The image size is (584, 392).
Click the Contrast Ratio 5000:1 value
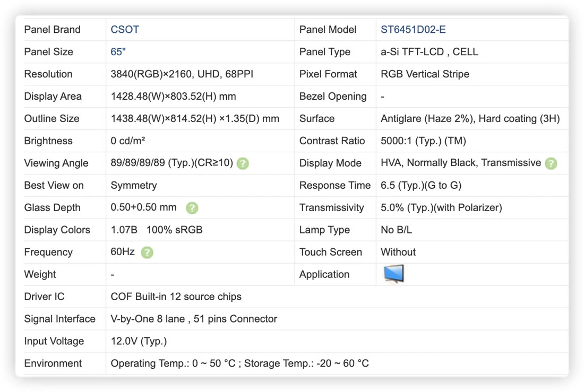click(x=423, y=141)
